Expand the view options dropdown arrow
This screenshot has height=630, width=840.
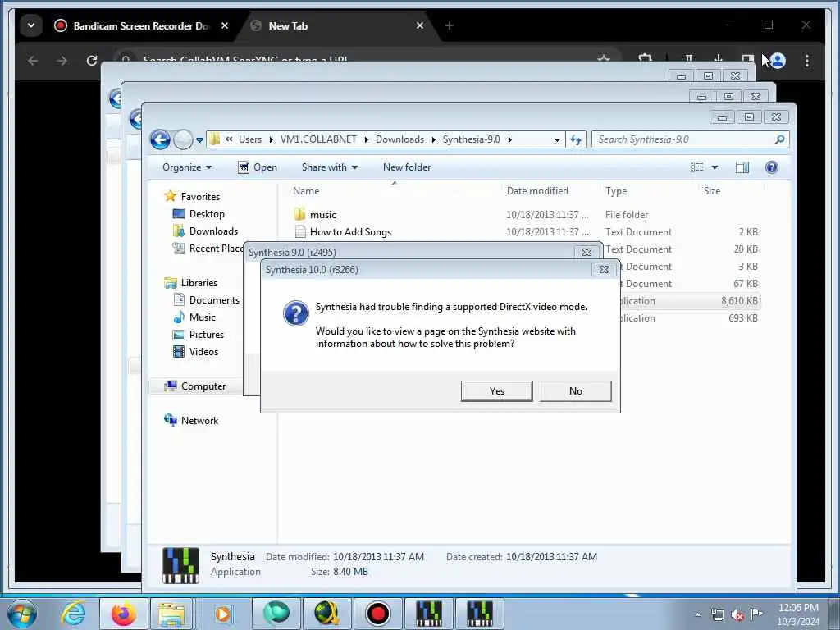coord(714,167)
